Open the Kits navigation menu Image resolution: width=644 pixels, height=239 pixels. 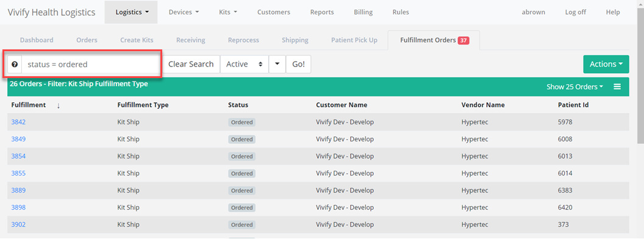pyautogui.click(x=228, y=12)
